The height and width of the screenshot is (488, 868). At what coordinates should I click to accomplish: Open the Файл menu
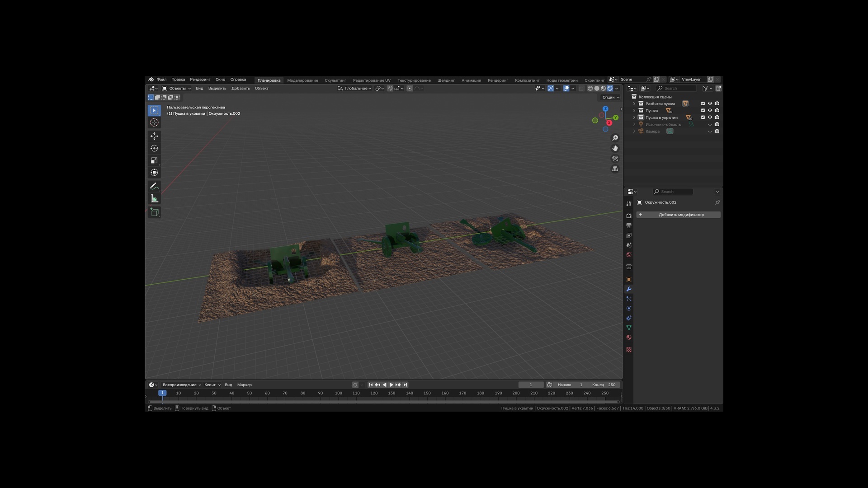click(x=161, y=80)
